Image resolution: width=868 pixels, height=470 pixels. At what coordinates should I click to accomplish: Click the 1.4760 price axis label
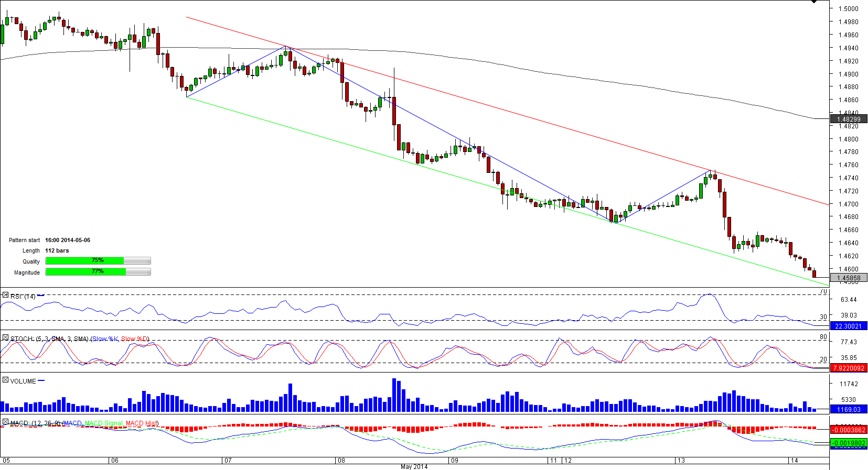[848, 165]
